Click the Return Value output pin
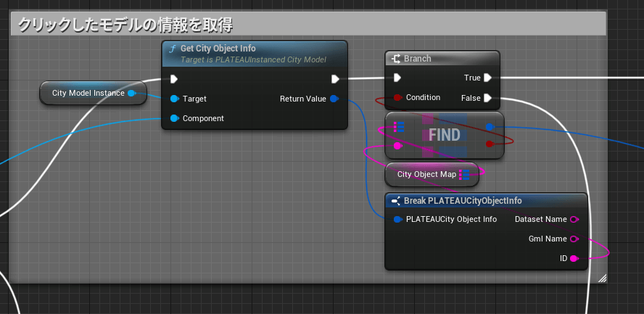644x314 pixels. (334, 99)
